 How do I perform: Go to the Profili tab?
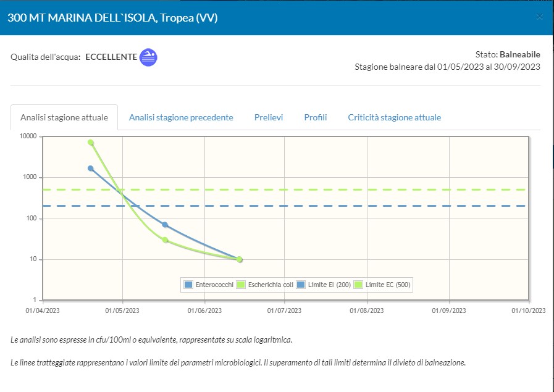tap(315, 117)
